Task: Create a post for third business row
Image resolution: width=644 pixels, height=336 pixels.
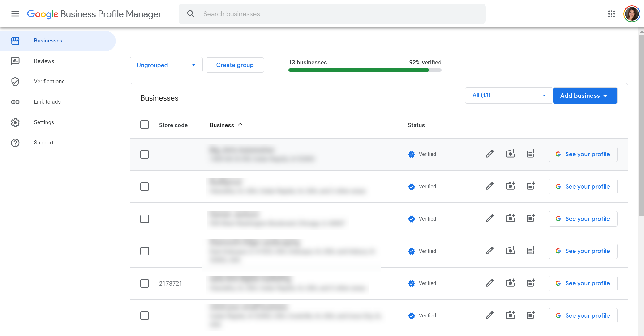Action: click(531, 218)
